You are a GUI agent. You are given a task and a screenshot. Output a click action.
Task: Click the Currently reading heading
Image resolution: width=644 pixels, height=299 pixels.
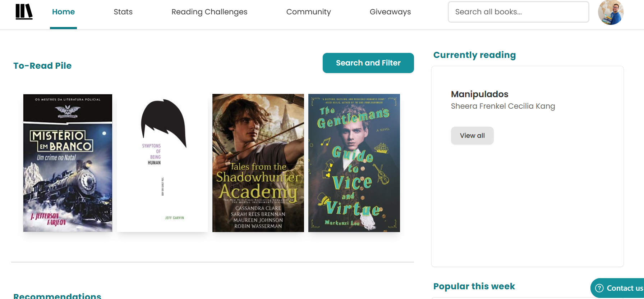(x=474, y=55)
